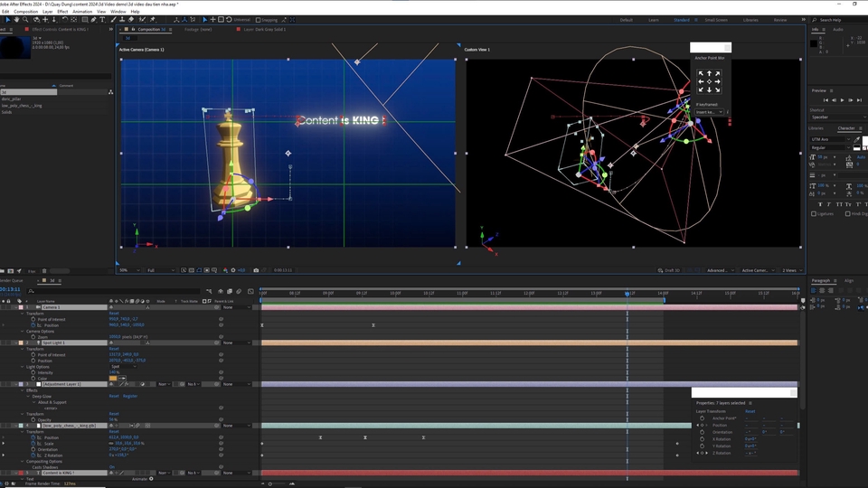Viewport: 868px width, 488px height.
Task: Take snapshot with camera icon in viewer
Action: point(256,270)
